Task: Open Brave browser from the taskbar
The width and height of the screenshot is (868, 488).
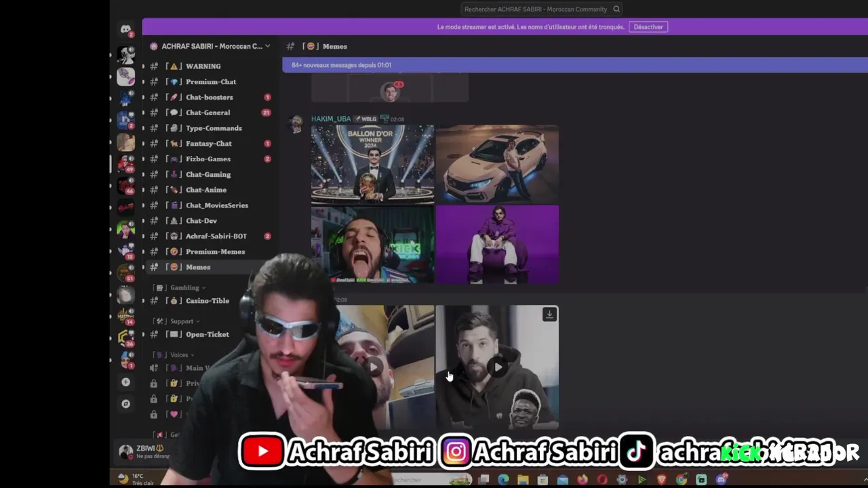Action: tap(662, 480)
